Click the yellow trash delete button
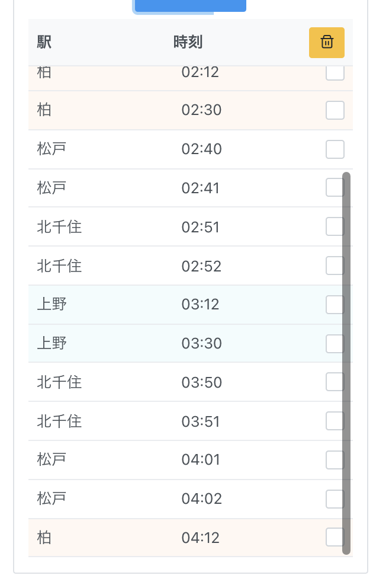 [x=326, y=43]
